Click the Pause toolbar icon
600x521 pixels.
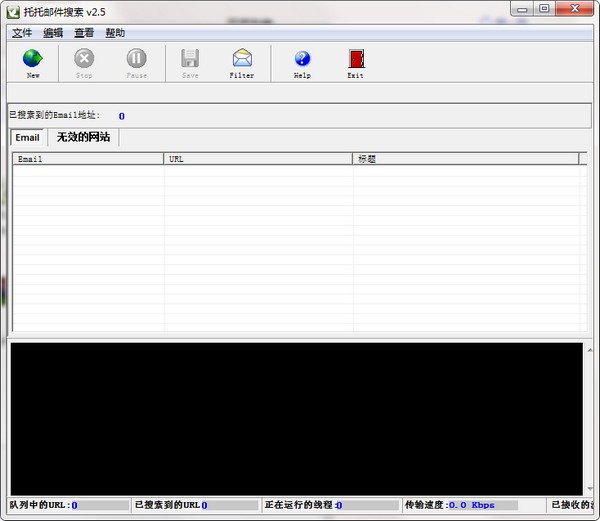point(136,59)
